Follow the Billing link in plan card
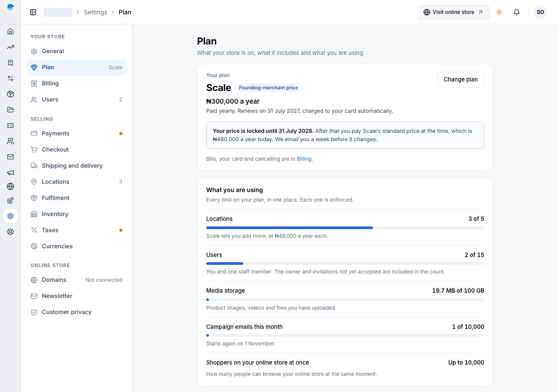This screenshot has width=558, height=392. click(x=304, y=159)
